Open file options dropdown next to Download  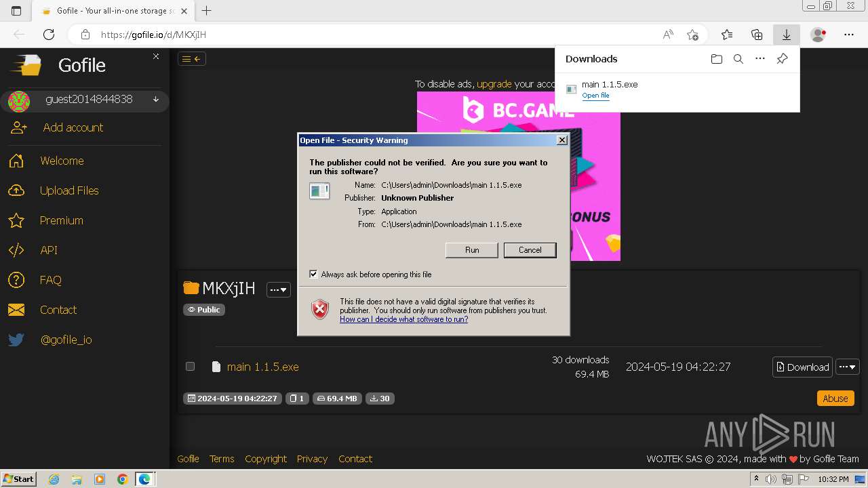848,367
